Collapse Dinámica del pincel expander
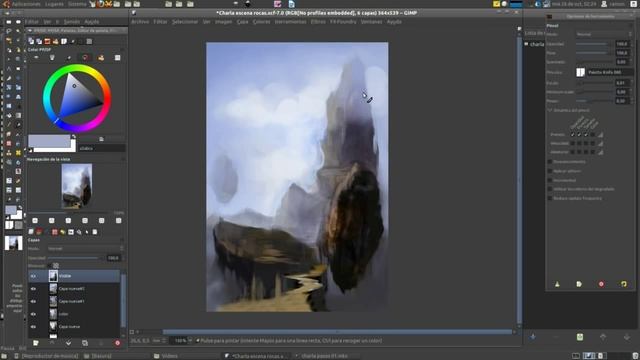 549,110
